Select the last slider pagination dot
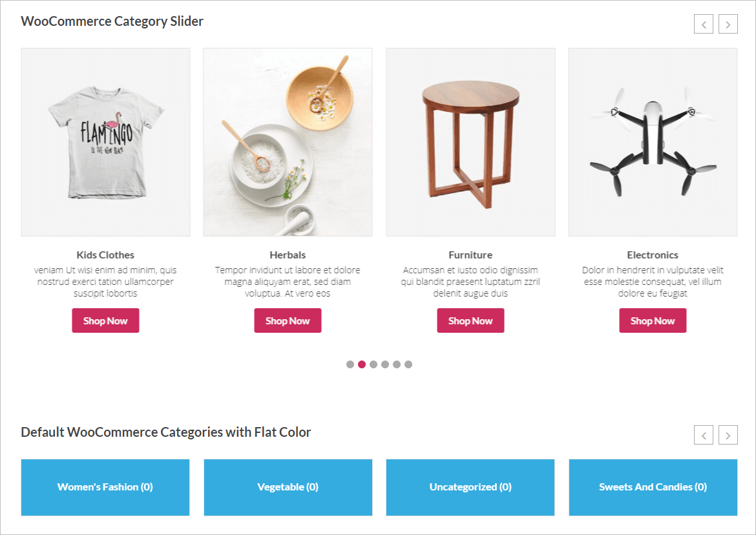The width and height of the screenshot is (756, 535). (x=408, y=364)
